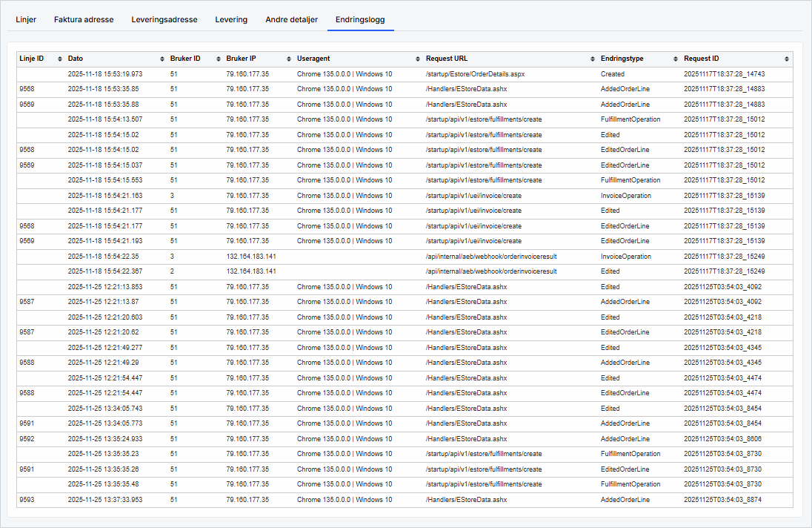Viewport: 812px width, 528px height.
Task: Select the row with Endringstype Created
Action: 612,74
